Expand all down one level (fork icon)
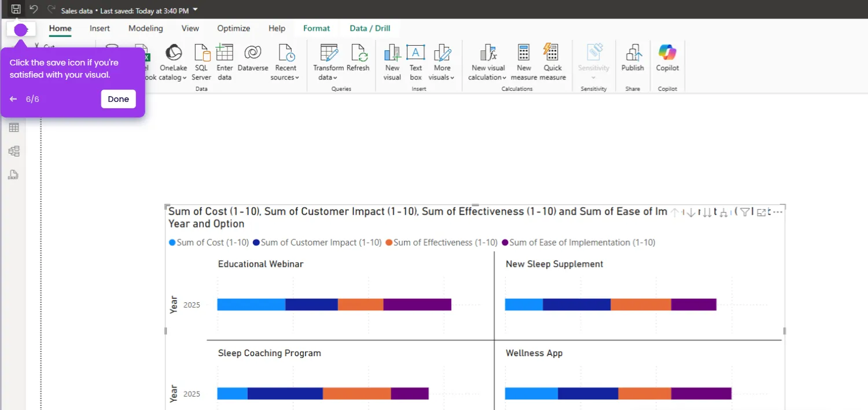The height and width of the screenshot is (410, 868). coord(723,213)
